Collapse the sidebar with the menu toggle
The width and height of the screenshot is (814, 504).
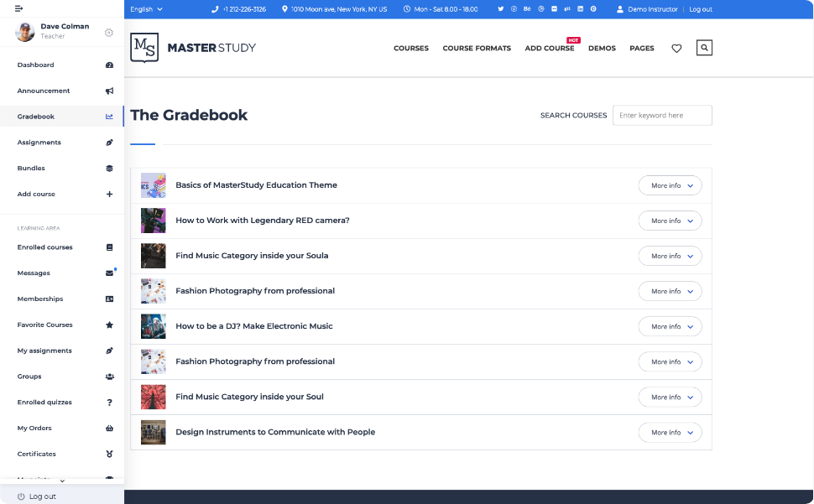tap(19, 8)
